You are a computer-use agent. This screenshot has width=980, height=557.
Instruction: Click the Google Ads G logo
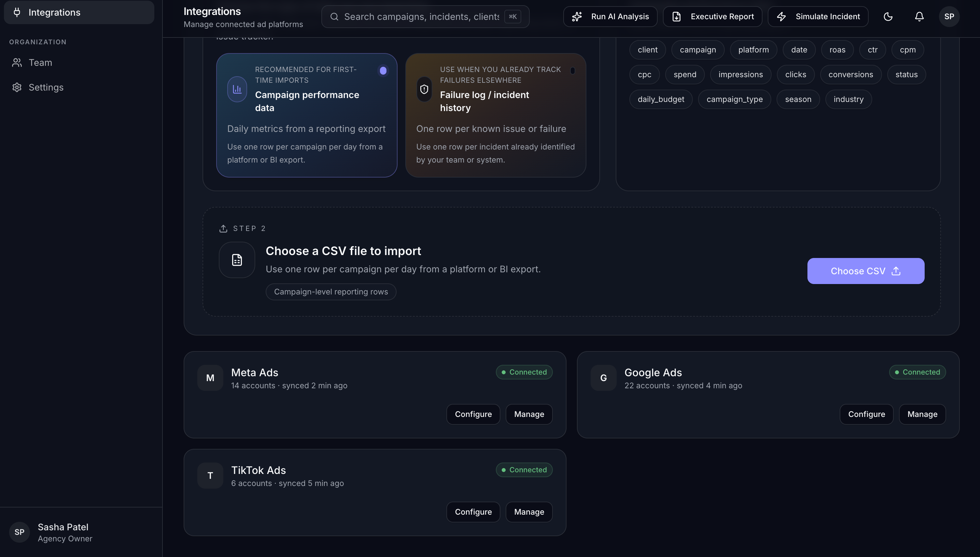(x=603, y=378)
